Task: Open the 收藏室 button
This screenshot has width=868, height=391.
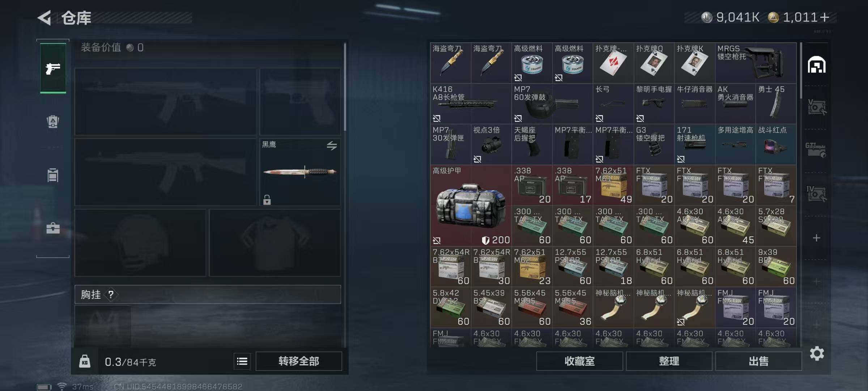Action: [579, 361]
